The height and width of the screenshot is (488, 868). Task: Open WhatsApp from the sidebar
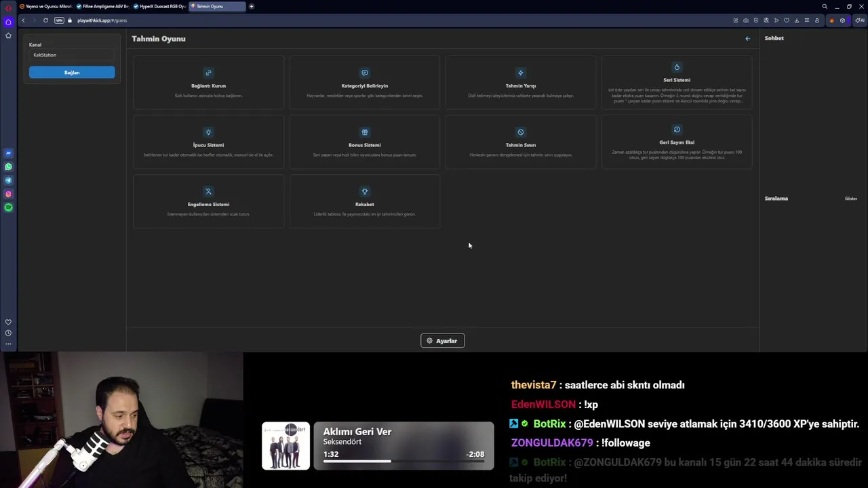tap(8, 167)
